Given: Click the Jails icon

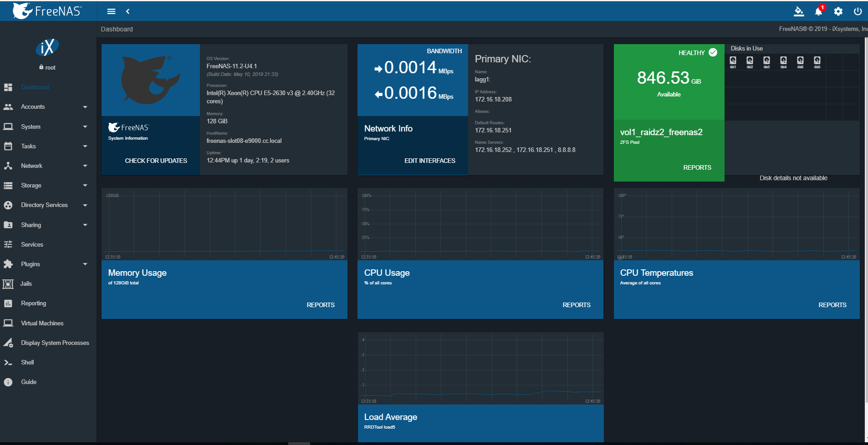Looking at the screenshot, I should pyautogui.click(x=8, y=284).
